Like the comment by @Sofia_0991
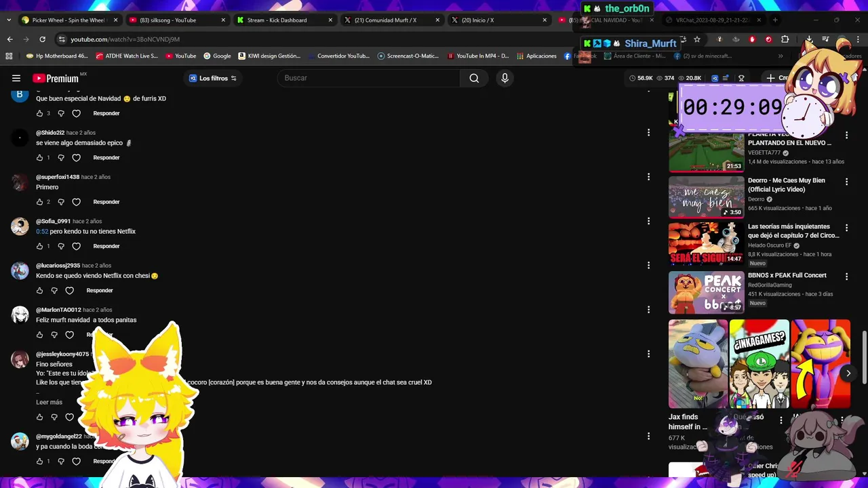Viewport: 868px width, 488px height. pos(39,246)
